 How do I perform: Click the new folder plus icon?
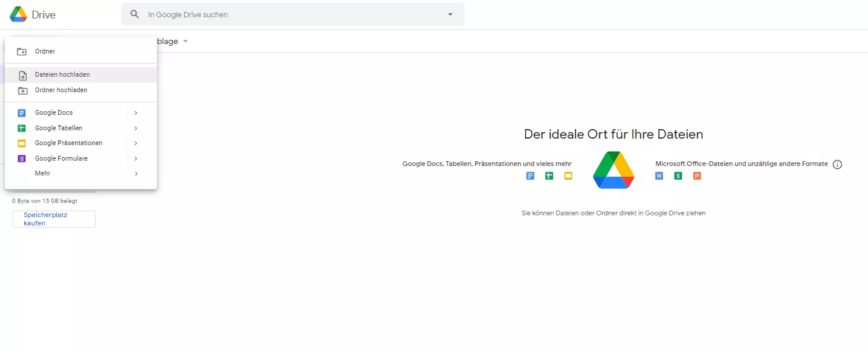click(22, 52)
